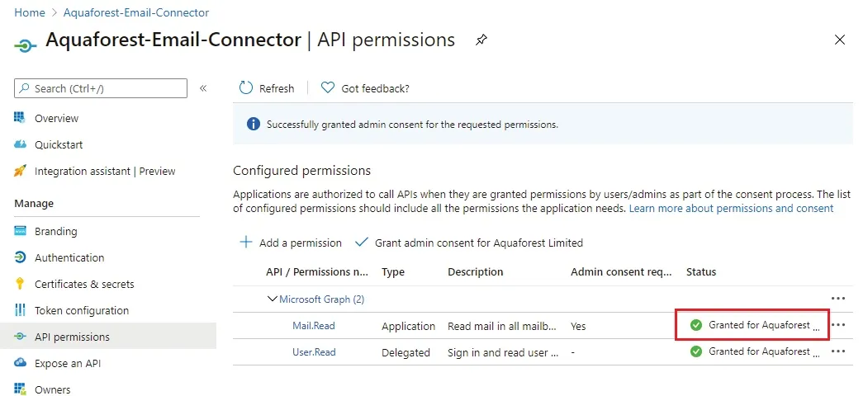The height and width of the screenshot is (396, 868).
Task: Open the ellipsis menu for Mail.Read
Action: tap(838, 325)
